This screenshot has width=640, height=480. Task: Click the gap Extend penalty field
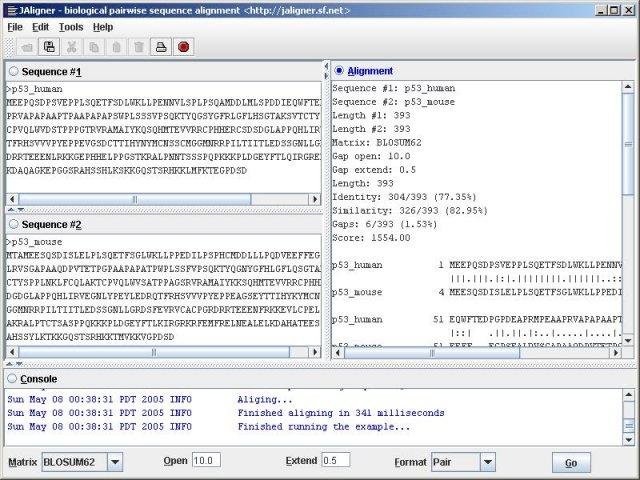(336, 460)
